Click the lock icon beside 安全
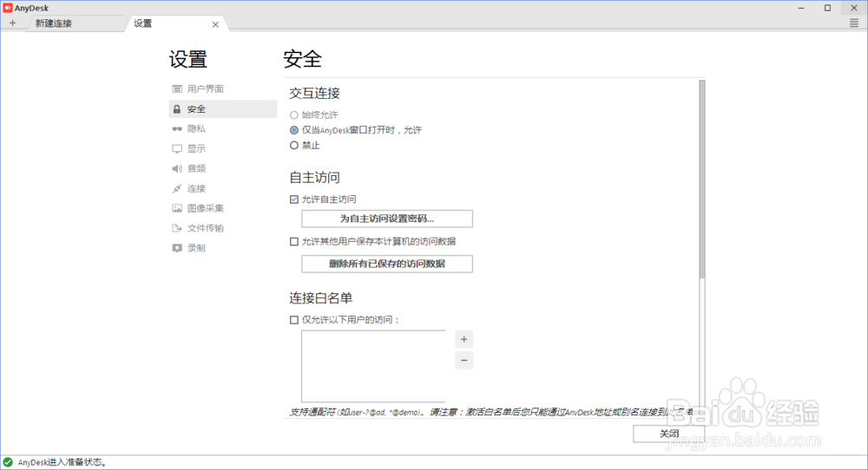 click(177, 109)
